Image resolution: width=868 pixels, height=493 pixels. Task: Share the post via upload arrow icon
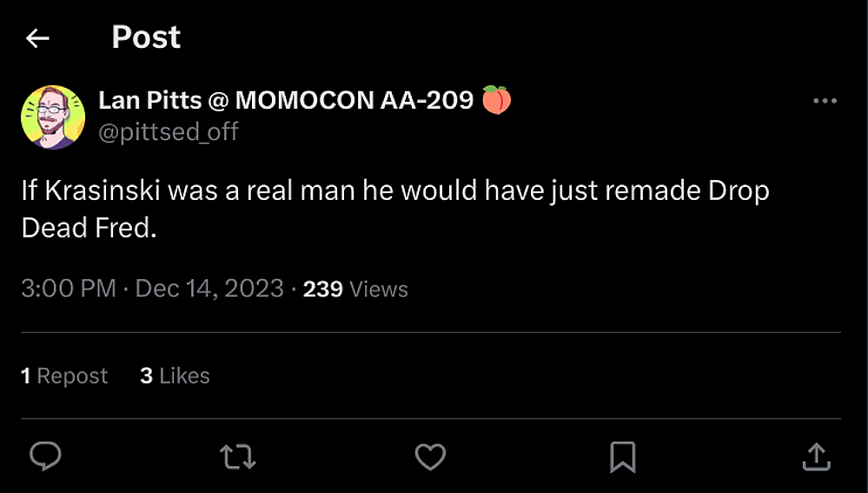pyautogui.click(x=816, y=456)
